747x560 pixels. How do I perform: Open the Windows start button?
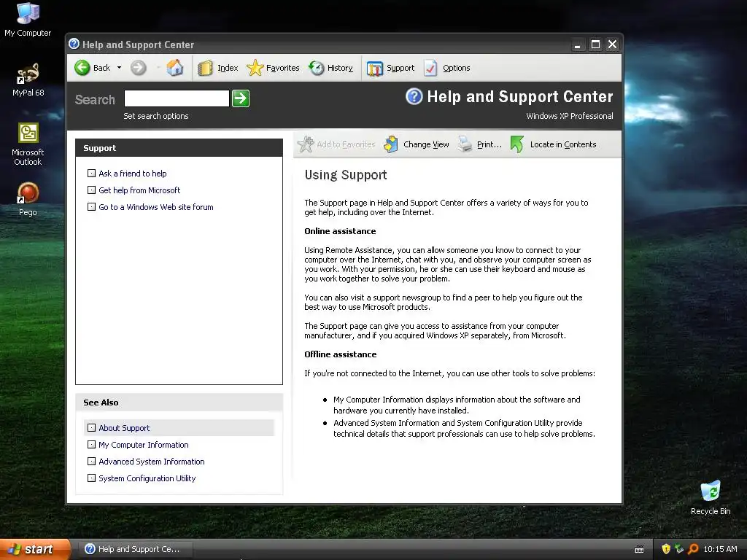[35, 549]
